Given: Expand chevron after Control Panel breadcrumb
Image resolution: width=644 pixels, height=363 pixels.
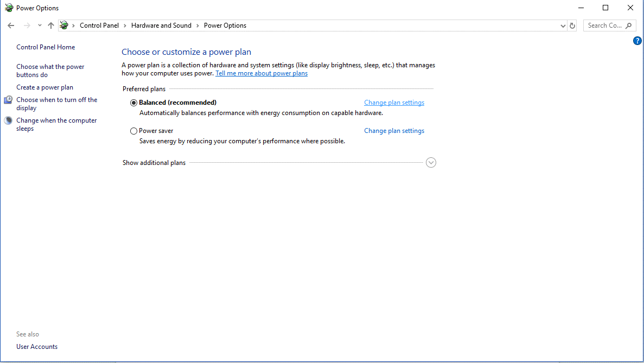Looking at the screenshot, I should tap(125, 26).
